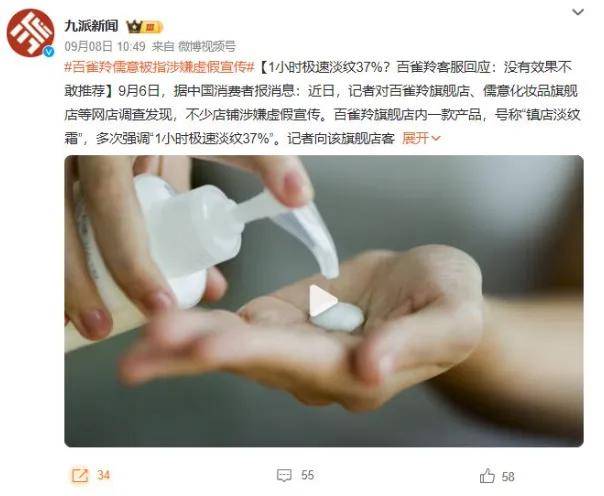Open hashtag #百雀羚儒意被指涉嫌虚假宣传#

159,68
